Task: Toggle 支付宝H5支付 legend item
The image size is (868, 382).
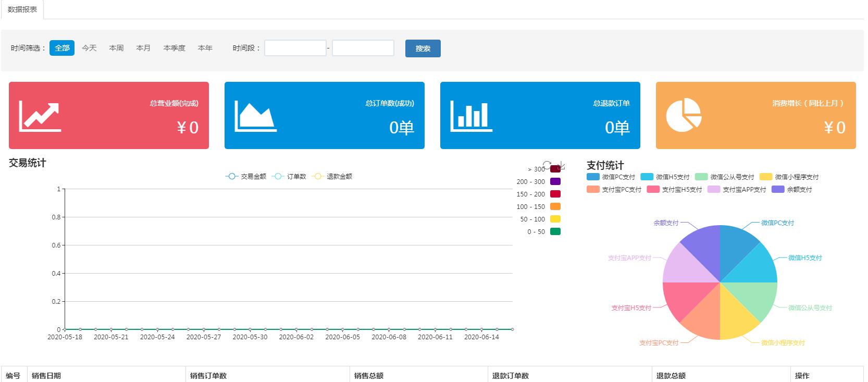Action: [674, 190]
